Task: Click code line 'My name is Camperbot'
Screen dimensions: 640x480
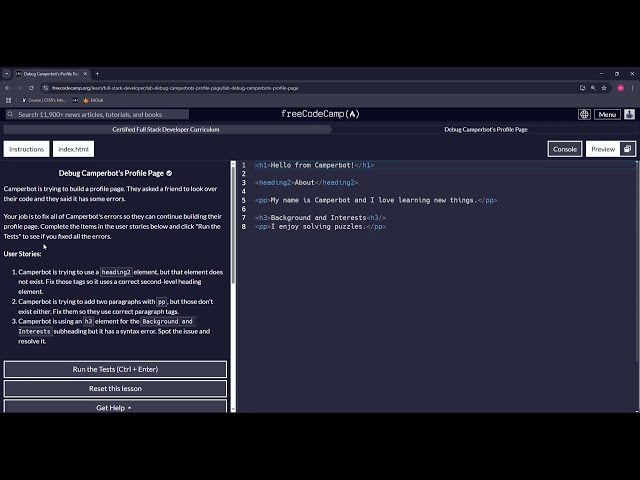Action: pos(376,200)
